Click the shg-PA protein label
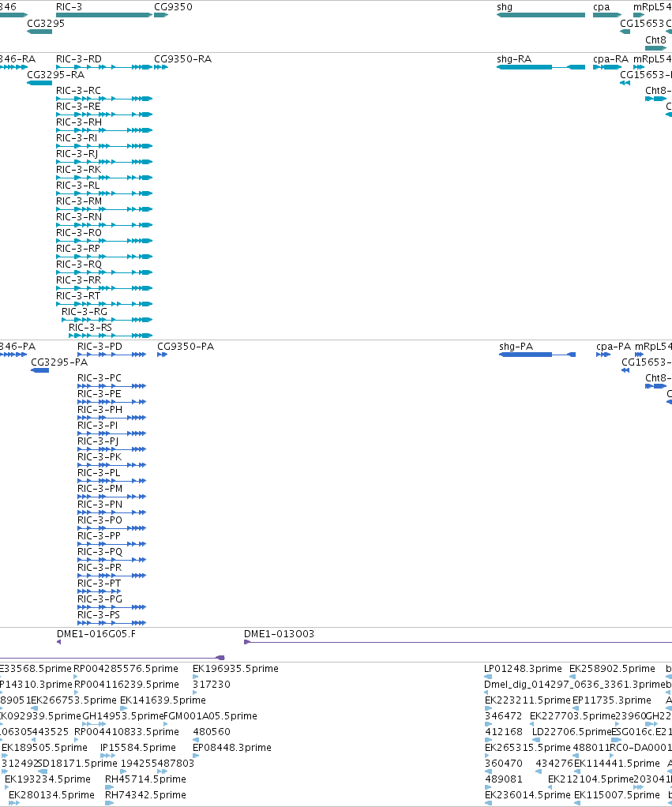The image size is (672, 807). click(x=516, y=347)
